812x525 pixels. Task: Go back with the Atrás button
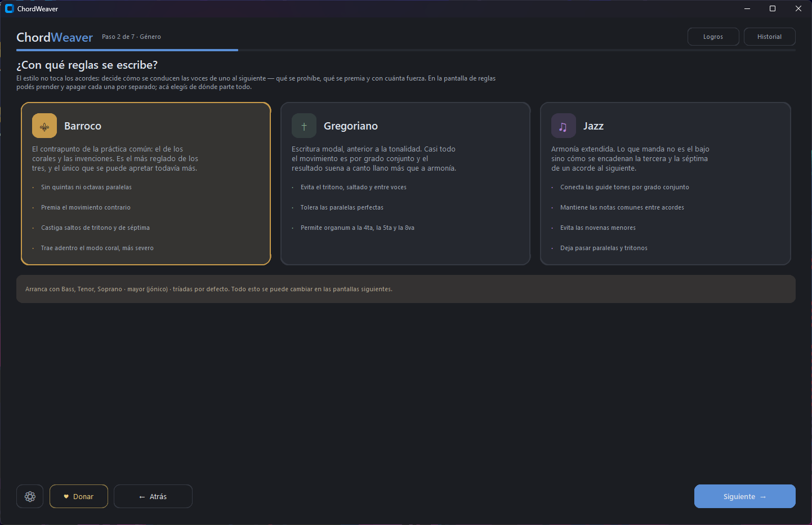click(x=153, y=496)
